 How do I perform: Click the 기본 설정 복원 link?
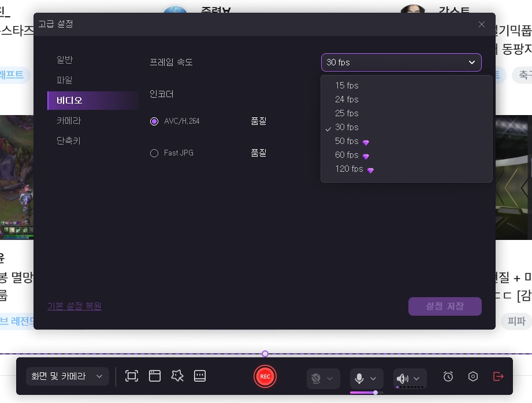[75, 306]
